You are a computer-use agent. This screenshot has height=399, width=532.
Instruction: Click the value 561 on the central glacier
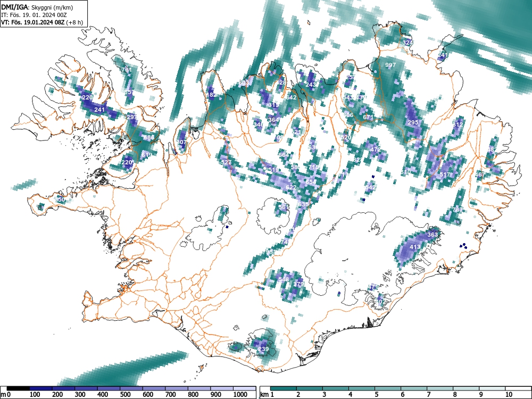click(284, 206)
